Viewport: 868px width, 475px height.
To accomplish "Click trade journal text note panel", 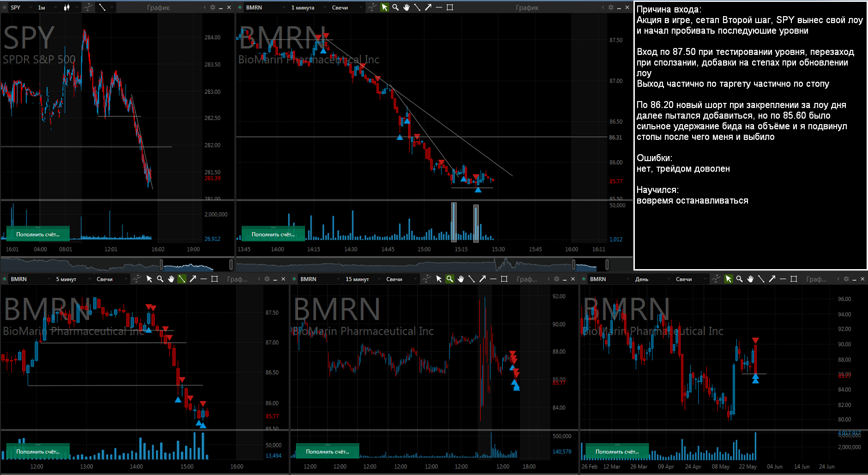I will 750,136.
